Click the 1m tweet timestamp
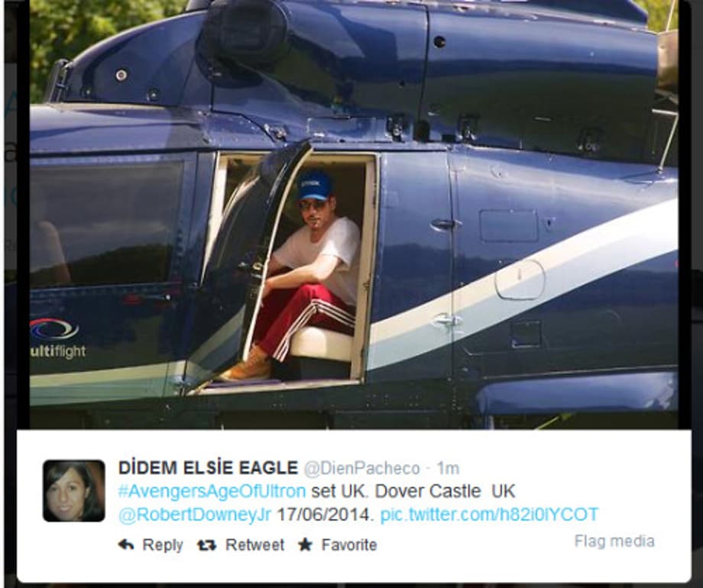This screenshot has height=588, width=703. coord(448,468)
